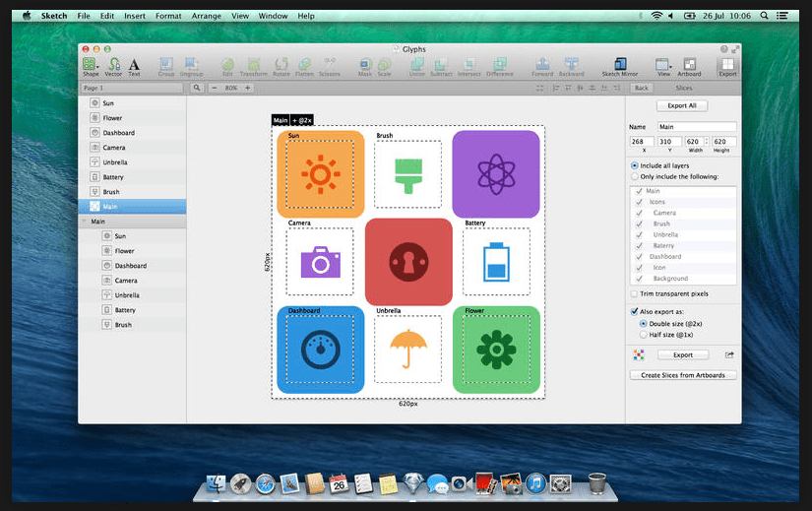Choose the Text tool
This screenshot has width=812, height=511.
click(x=134, y=65)
